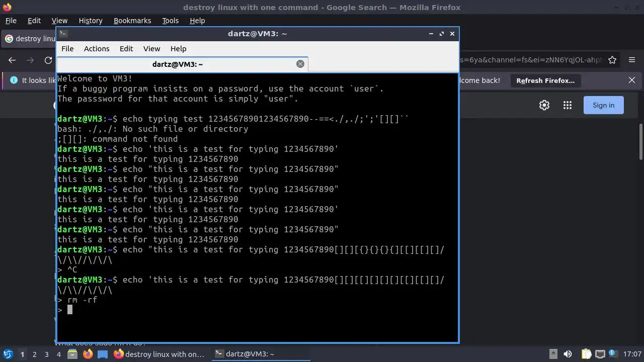Reload the Firefox page
The image size is (644, 362).
click(x=48, y=60)
